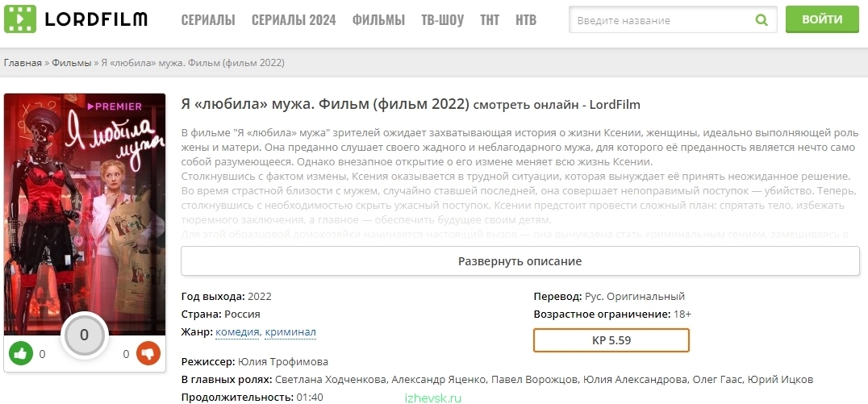Click the LordFilm logo icon
868x404 pixels.
point(20,19)
